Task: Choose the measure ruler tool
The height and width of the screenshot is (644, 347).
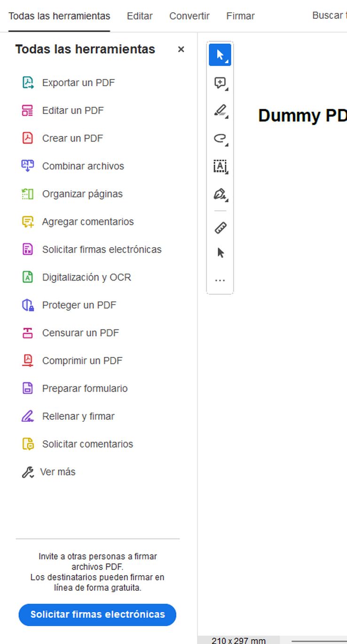Action: click(x=220, y=227)
